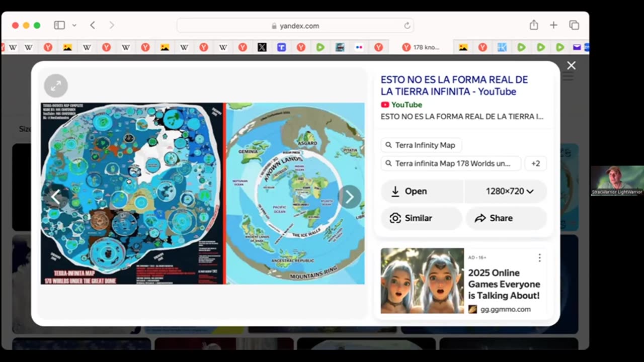Go forward using the browser forward arrow
Image resolution: width=644 pixels, height=362 pixels.
click(112, 25)
